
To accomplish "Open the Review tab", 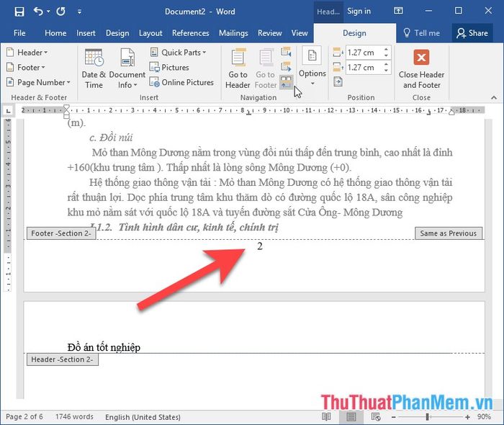I will click(x=270, y=33).
